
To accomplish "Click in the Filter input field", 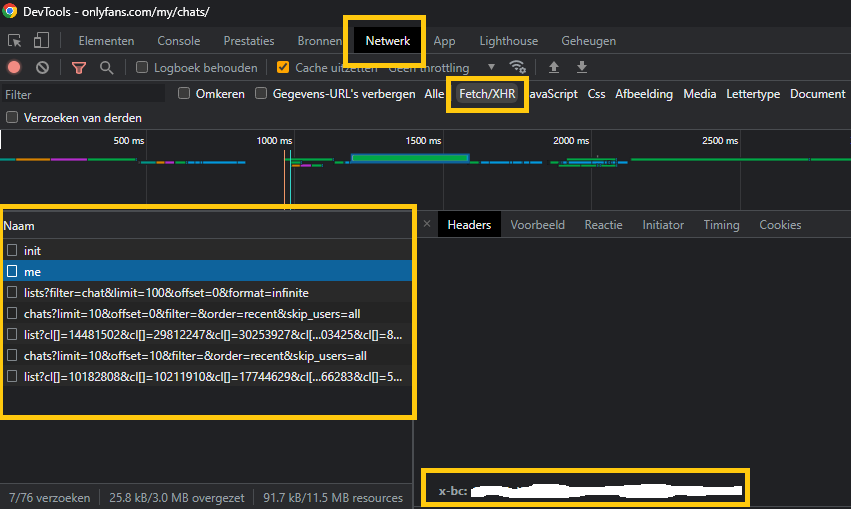I will [x=80, y=94].
